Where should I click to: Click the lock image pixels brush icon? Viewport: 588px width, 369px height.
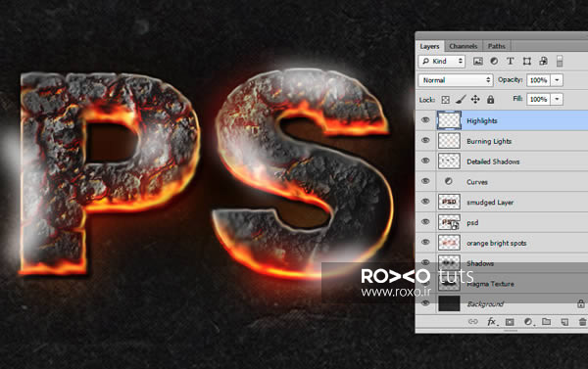461,99
